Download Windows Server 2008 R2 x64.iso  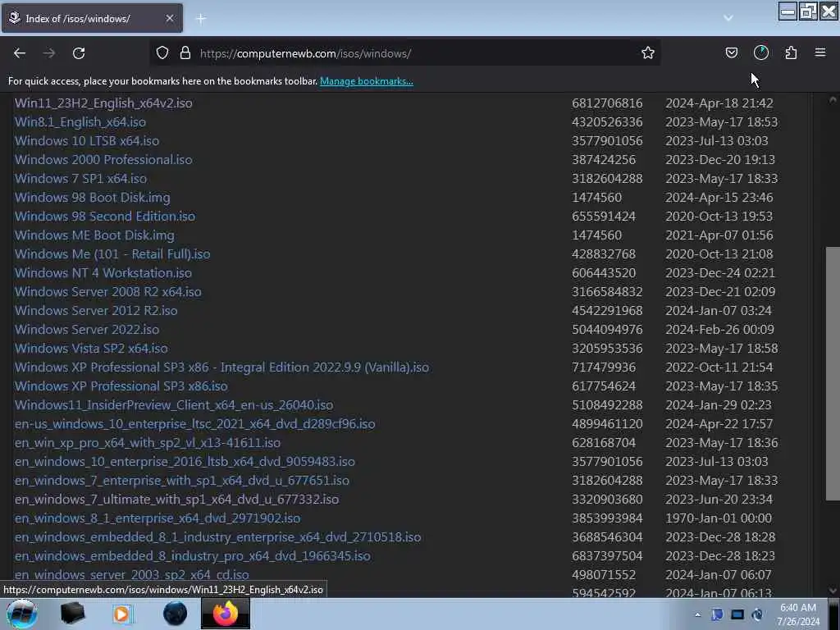click(107, 291)
